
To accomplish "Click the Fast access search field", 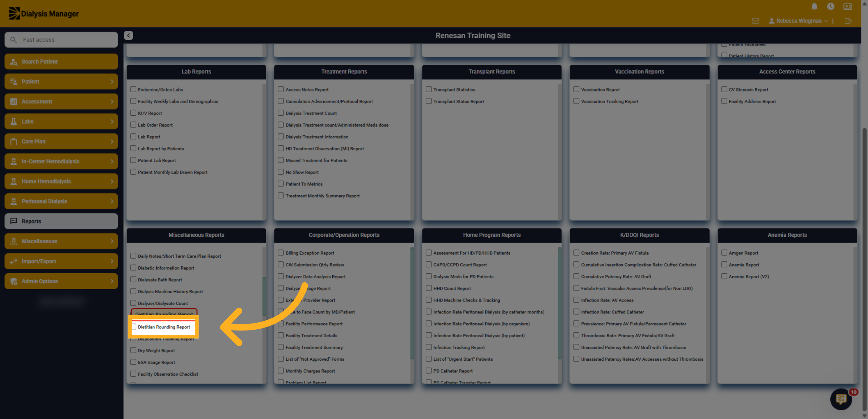I will (61, 40).
